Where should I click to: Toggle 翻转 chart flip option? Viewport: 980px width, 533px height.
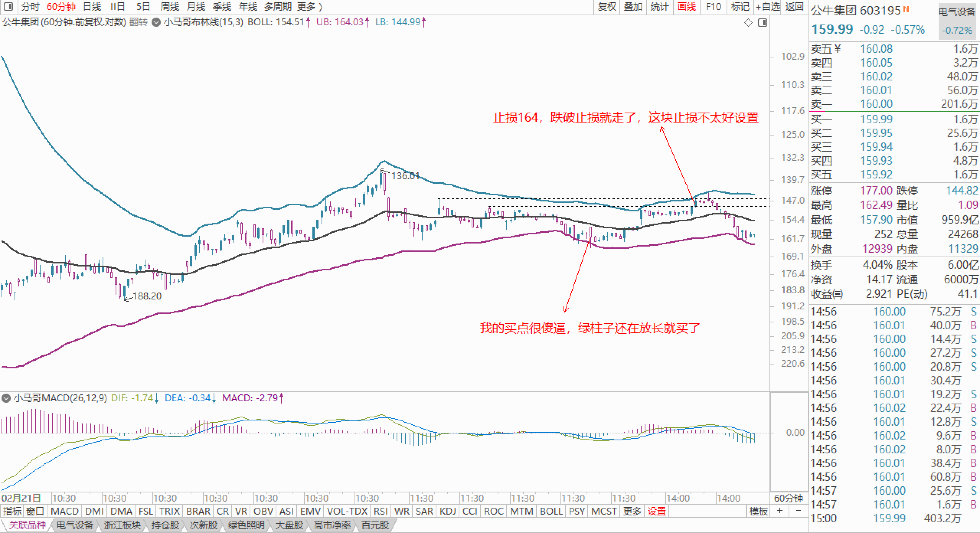coord(138,22)
